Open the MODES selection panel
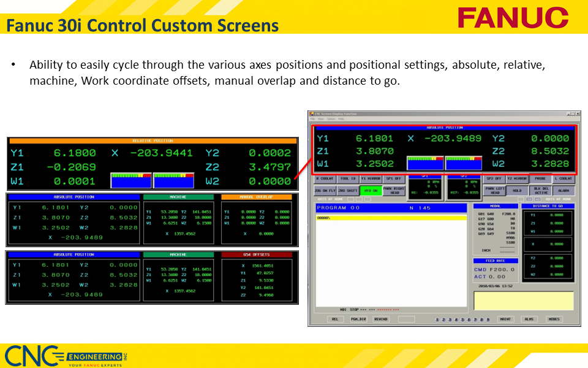 [x=554, y=319]
